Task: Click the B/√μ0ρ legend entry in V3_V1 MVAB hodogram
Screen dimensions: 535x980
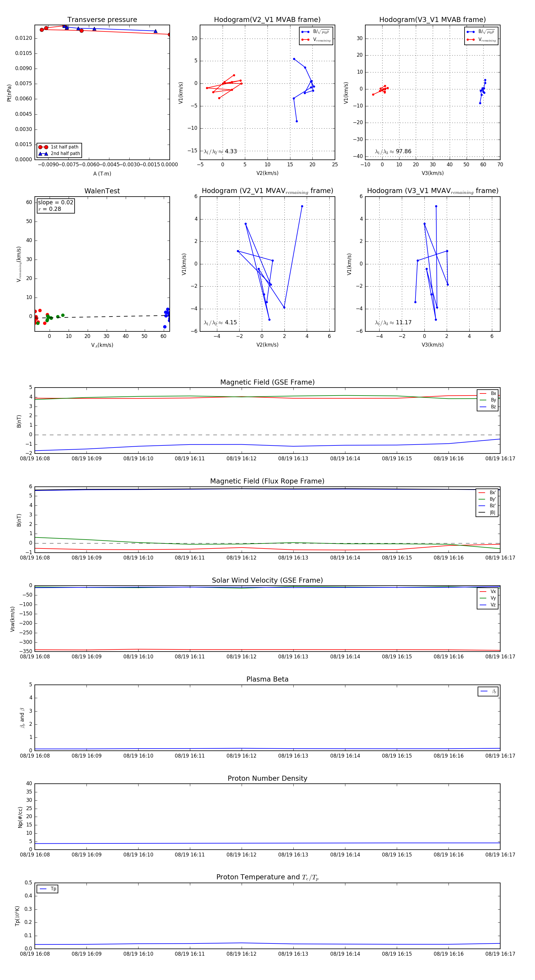Action: [x=481, y=32]
